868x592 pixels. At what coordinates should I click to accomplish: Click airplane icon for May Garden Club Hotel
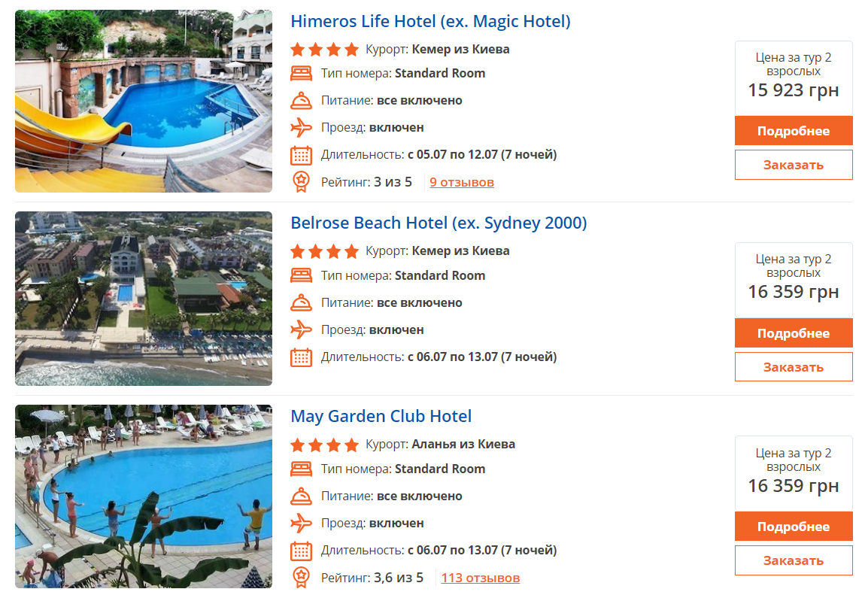click(x=301, y=523)
